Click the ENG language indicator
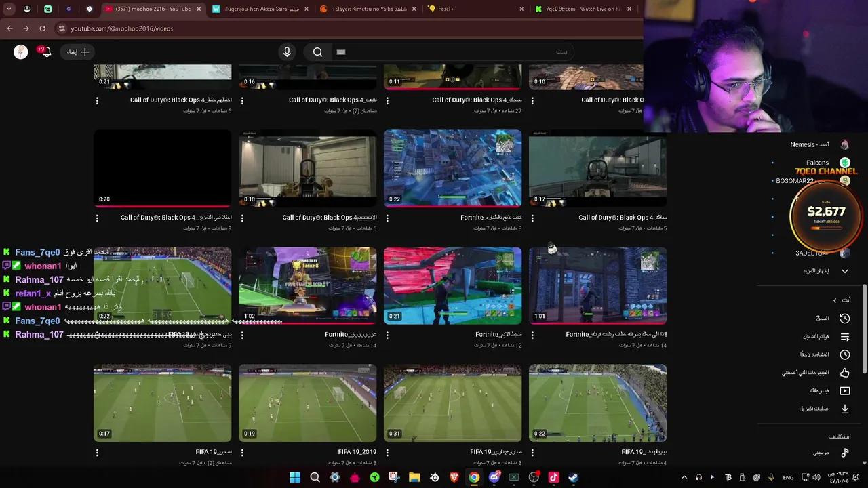Viewport: 868px width, 488px height. coord(788,477)
